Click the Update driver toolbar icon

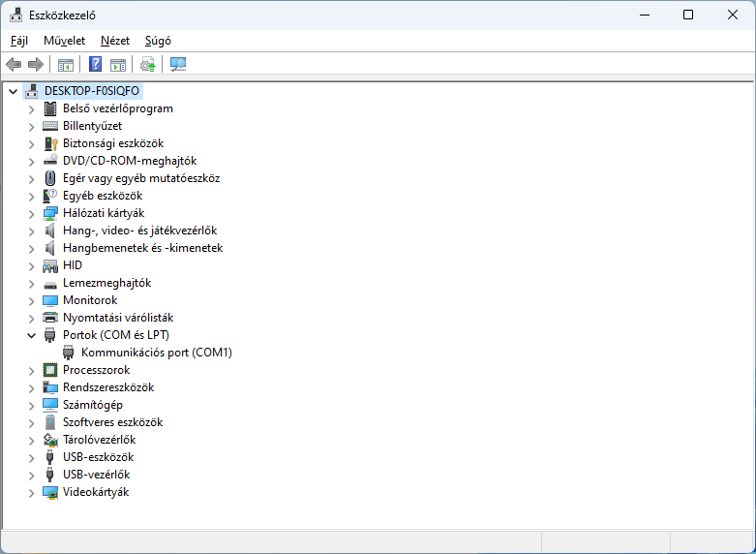pyautogui.click(x=147, y=65)
